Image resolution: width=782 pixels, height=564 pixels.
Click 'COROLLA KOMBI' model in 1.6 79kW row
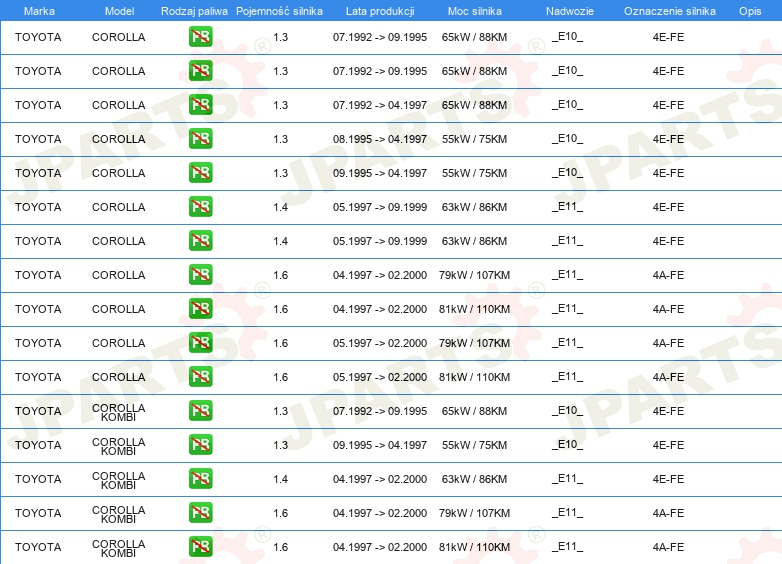click(x=119, y=514)
